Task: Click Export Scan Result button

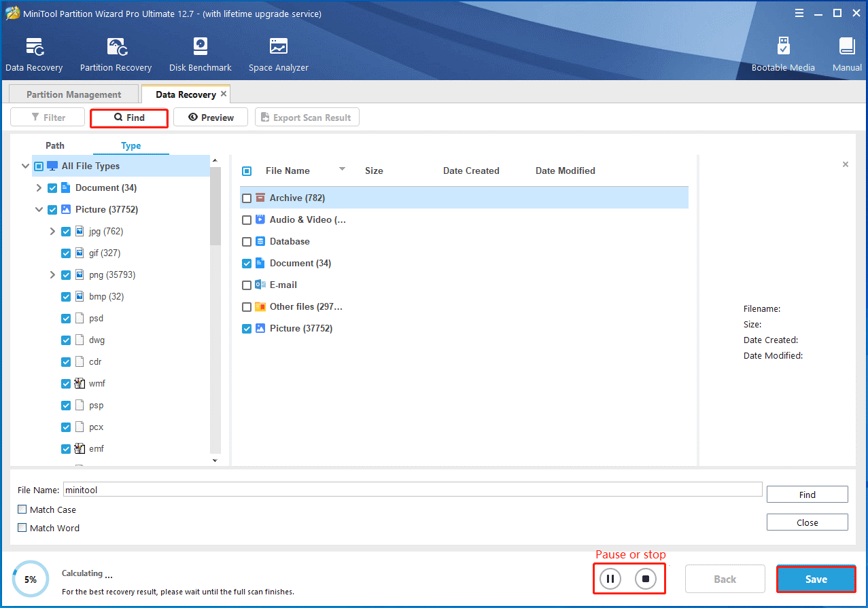Action: coord(307,118)
